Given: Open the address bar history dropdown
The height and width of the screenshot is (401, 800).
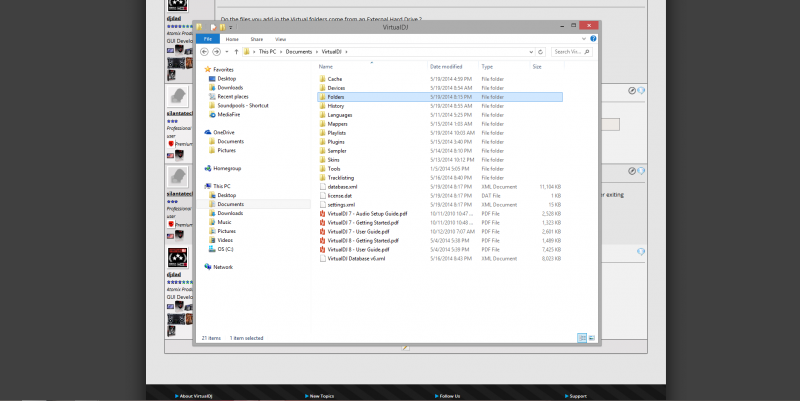Looking at the screenshot, I should pyautogui.click(x=531, y=52).
